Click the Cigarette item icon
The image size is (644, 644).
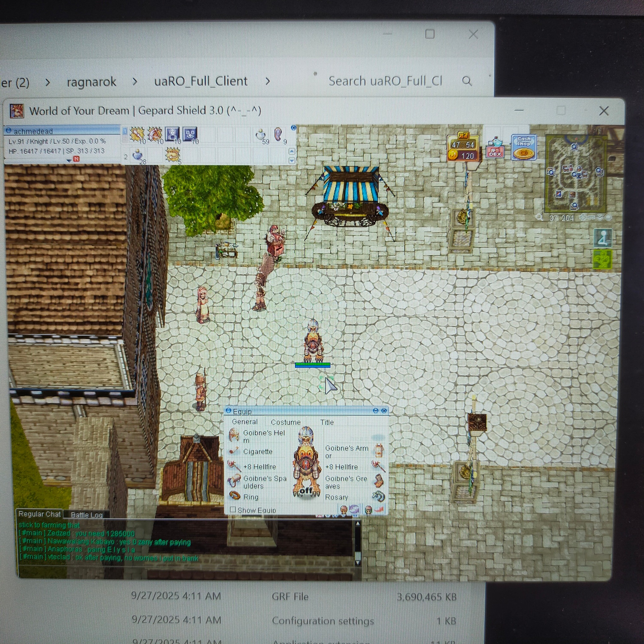point(234,451)
